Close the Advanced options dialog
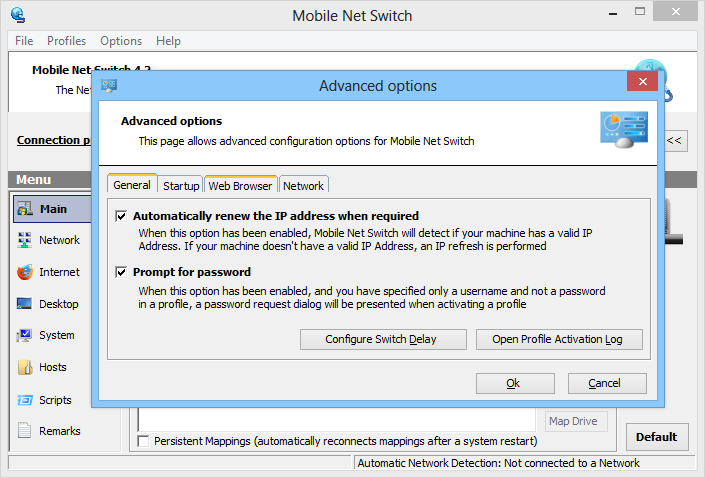Screen dimensions: 705x478 [643, 81]
